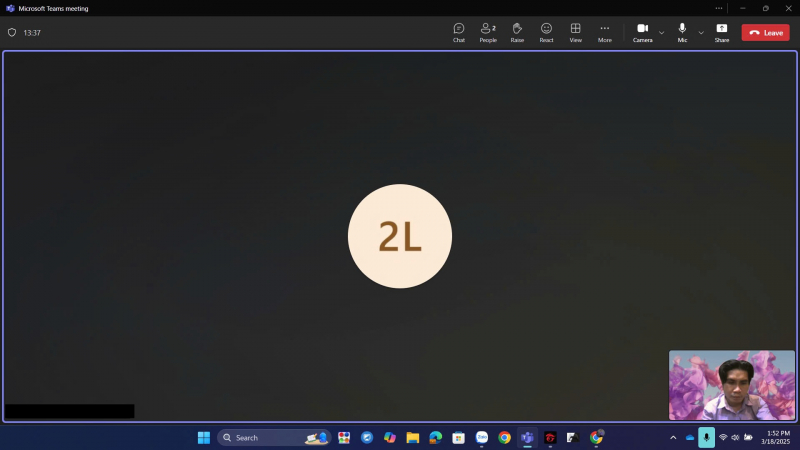Mute the microphone with Mic button
Screen dimensions: 800x450
click(x=682, y=32)
